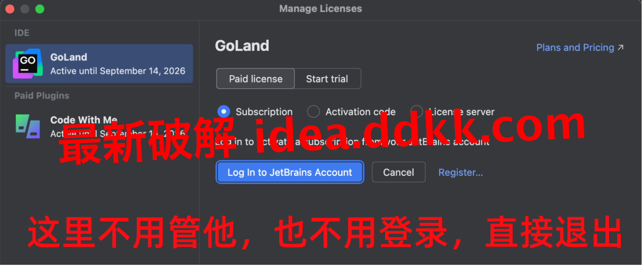Select Code With Me in Paid Plugins
The image size is (644, 266).
coord(99,126)
